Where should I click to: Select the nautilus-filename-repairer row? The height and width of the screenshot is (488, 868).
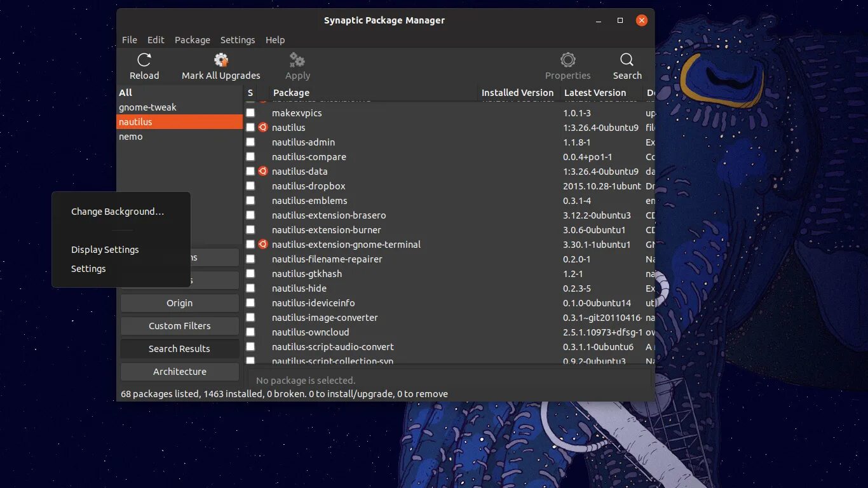pyautogui.click(x=449, y=259)
